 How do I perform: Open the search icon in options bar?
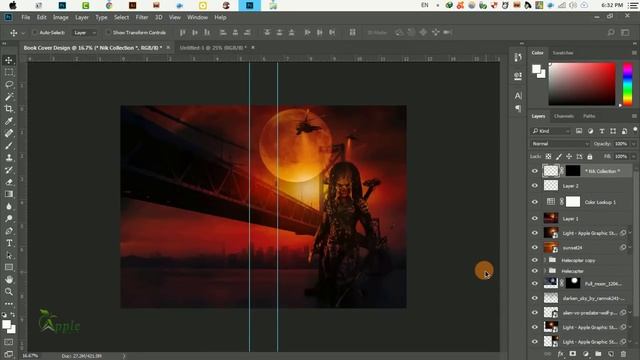611,32
